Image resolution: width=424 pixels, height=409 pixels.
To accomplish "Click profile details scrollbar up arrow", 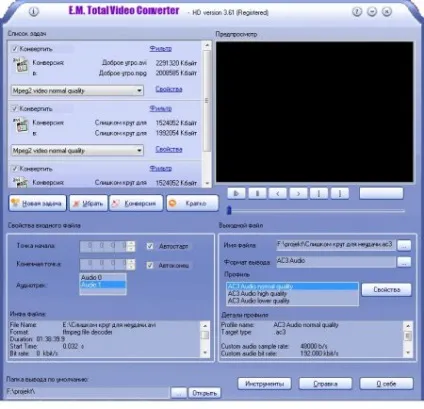I will [x=408, y=325].
